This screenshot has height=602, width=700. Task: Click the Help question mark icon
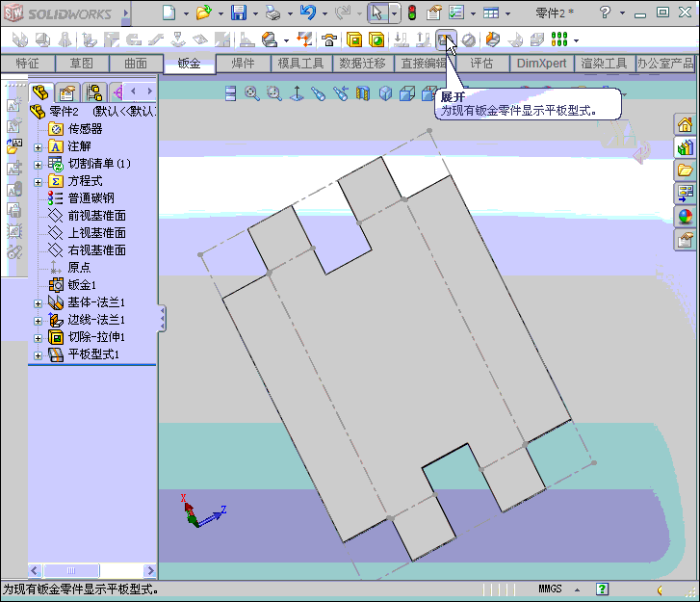pyautogui.click(x=605, y=13)
